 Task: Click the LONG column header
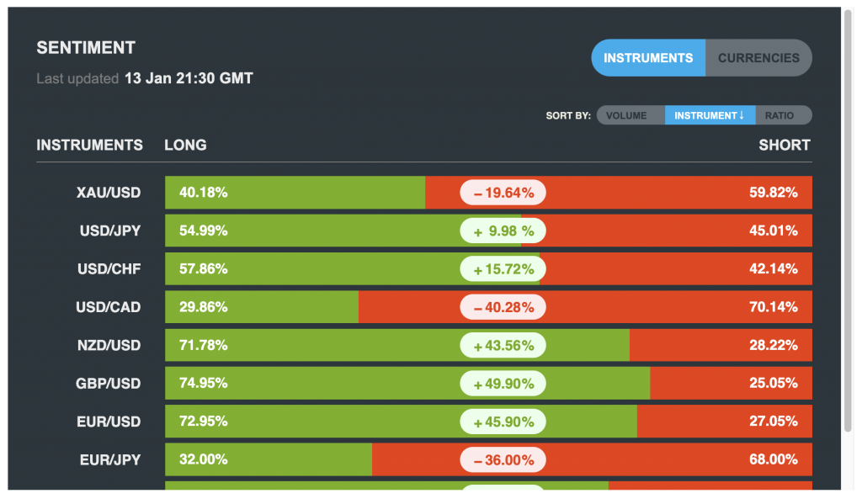[185, 145]
